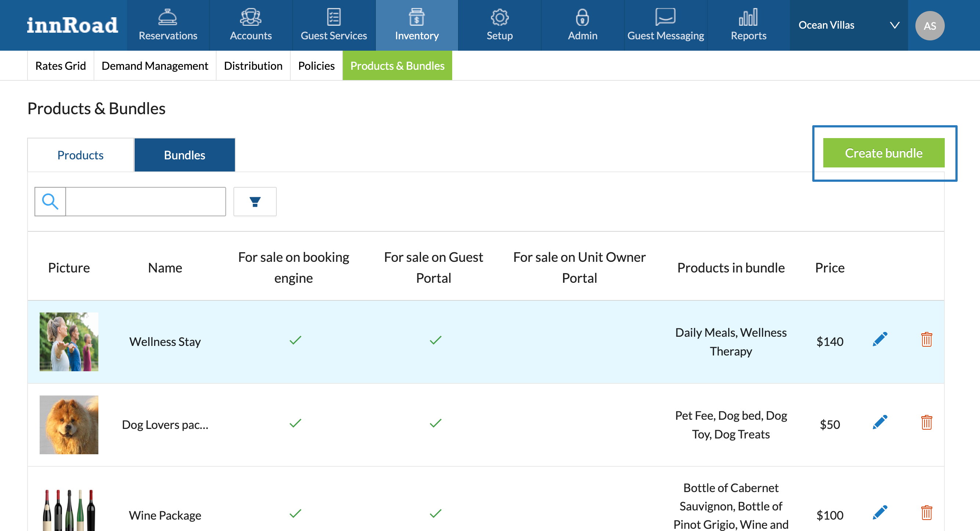Viewport: 980px width, 531px height.
Task: Click the Reports bar chart icon
Action: pyautogui.click(x=748, y=17)
